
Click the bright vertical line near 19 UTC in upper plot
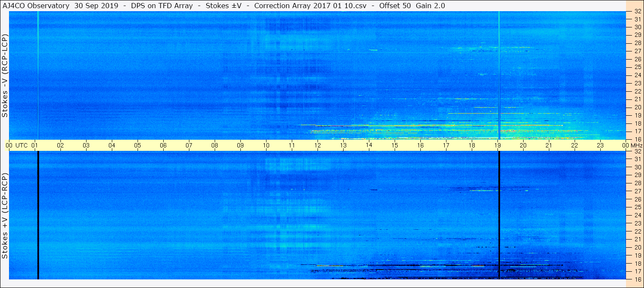(x=499, y=75)
